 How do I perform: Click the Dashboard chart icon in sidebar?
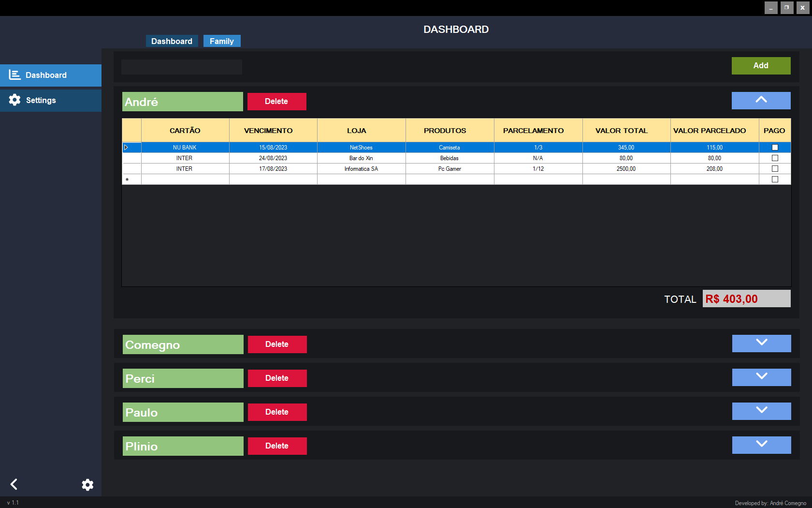tap(14, 75)
